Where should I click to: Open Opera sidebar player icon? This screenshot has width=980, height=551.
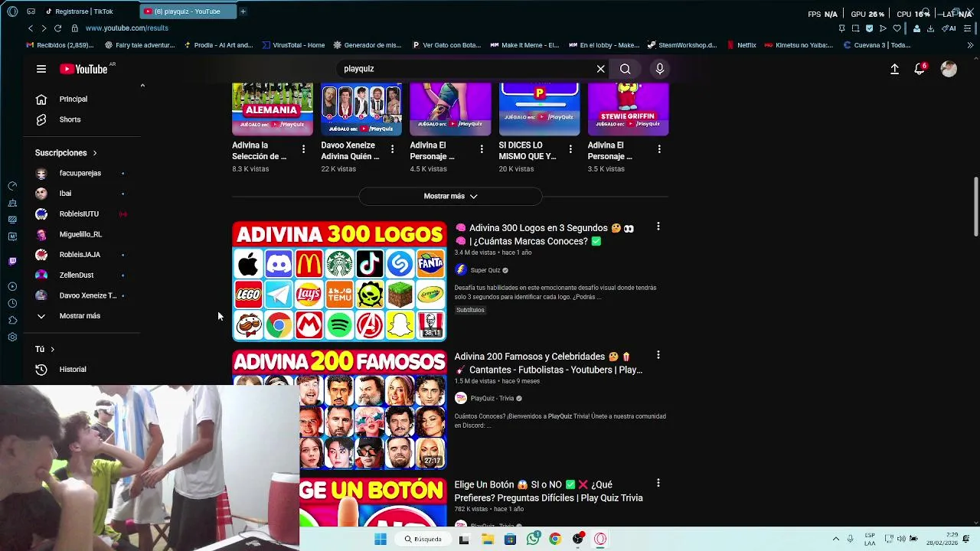click(x=12, y=286)
